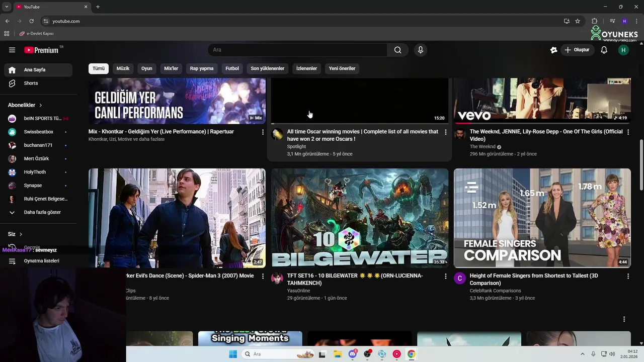Open the green H account avatar menu

[x=623, y=50]
